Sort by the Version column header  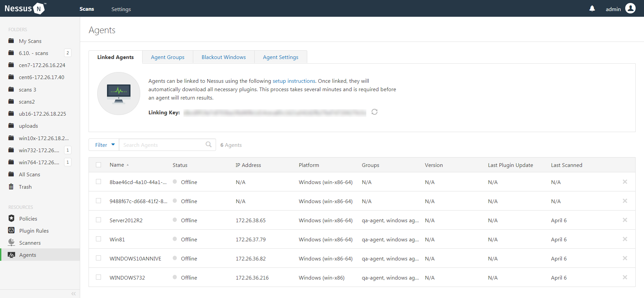coord(434,165)
